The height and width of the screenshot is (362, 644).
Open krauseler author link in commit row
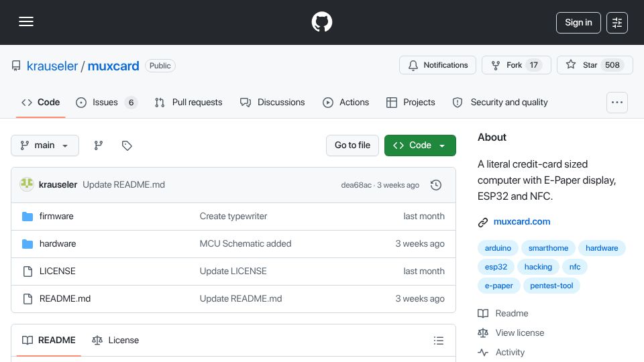coord(58,185)
